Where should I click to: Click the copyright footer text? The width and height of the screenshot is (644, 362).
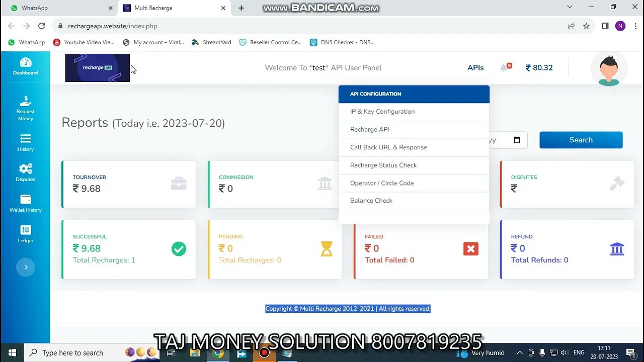tap(348, 309)
